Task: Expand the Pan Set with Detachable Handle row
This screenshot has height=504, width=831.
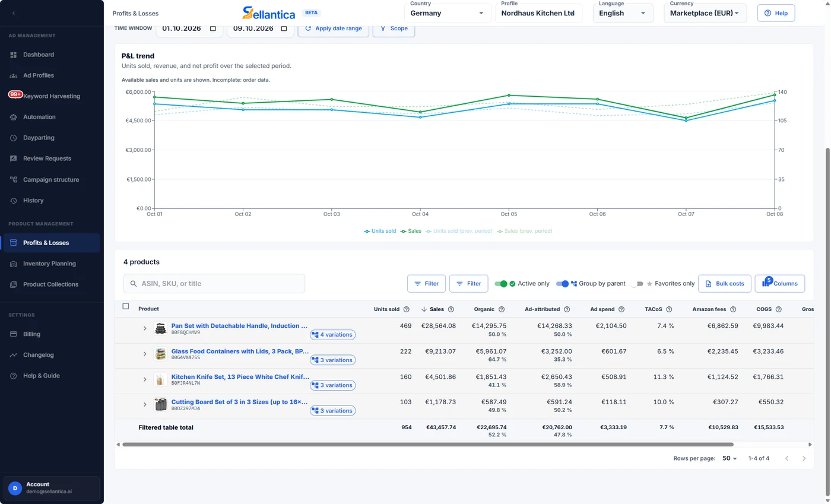Action: 145,328
